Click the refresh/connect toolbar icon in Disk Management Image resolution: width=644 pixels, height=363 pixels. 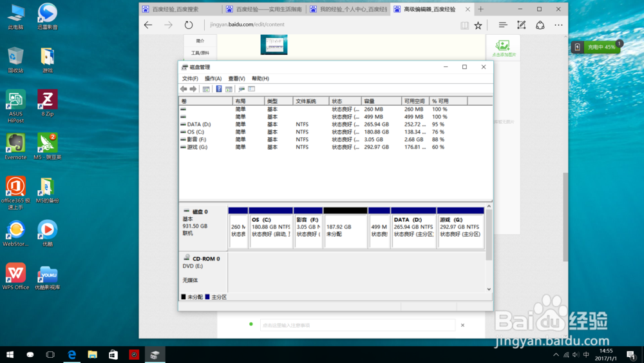(x=241, y=89)
